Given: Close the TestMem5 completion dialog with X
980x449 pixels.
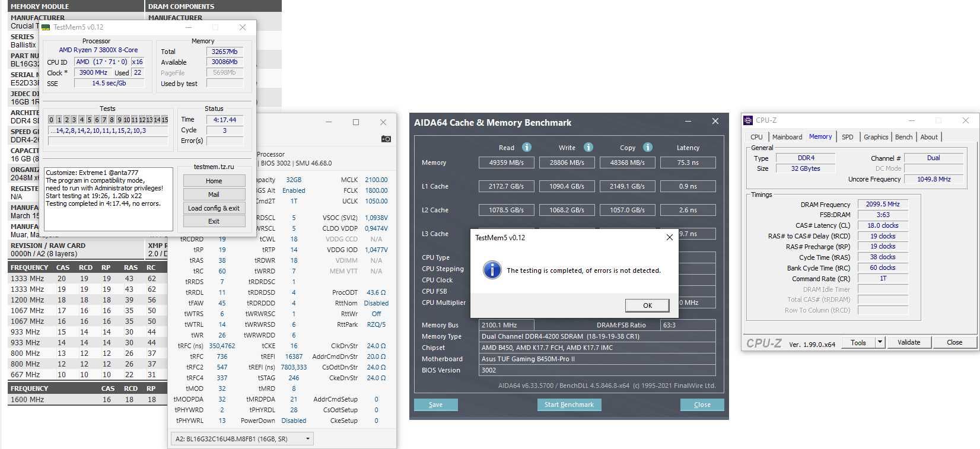Looking at the screenshot, I should [669, 237].
